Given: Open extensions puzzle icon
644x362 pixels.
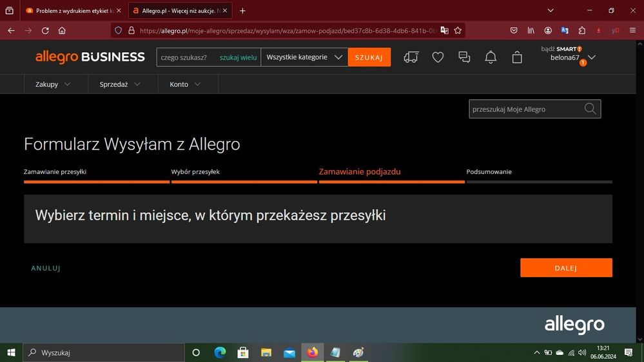Looking at the screenshot, I should [582, 30].
